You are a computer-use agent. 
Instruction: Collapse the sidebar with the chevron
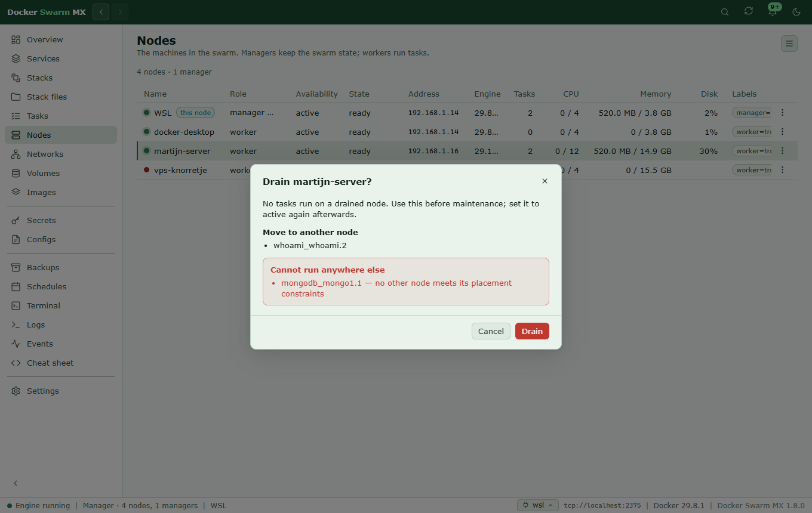[16, 483]
